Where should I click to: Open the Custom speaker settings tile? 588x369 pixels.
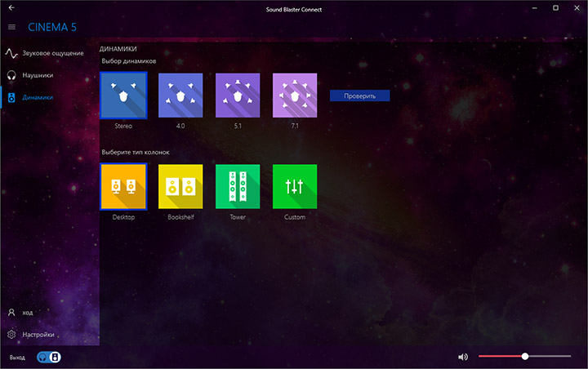295,186
